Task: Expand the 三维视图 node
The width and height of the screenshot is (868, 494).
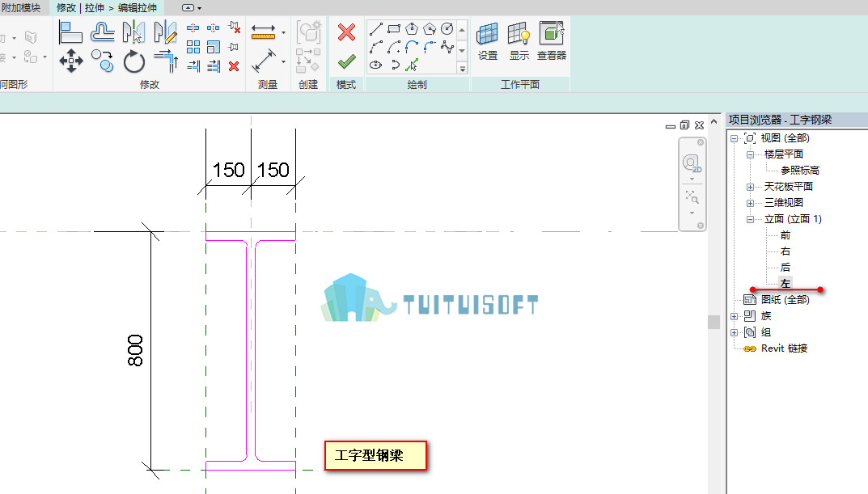Action: (x=750, y=203)
